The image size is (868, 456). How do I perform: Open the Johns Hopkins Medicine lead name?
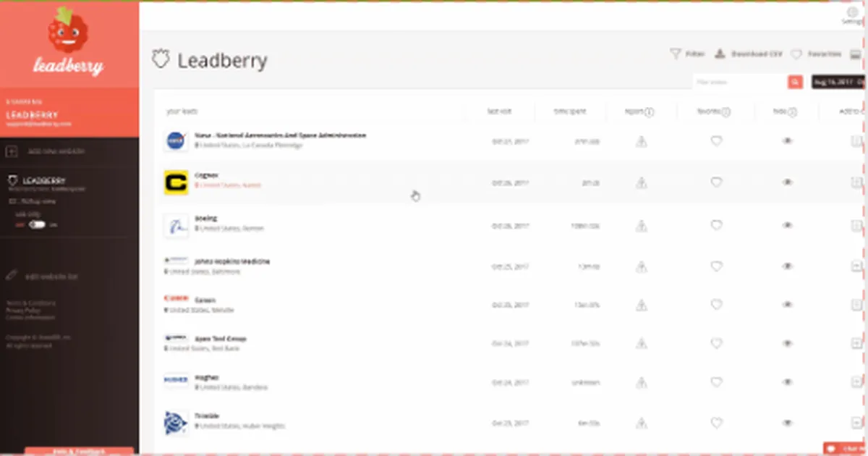[232, 261]
